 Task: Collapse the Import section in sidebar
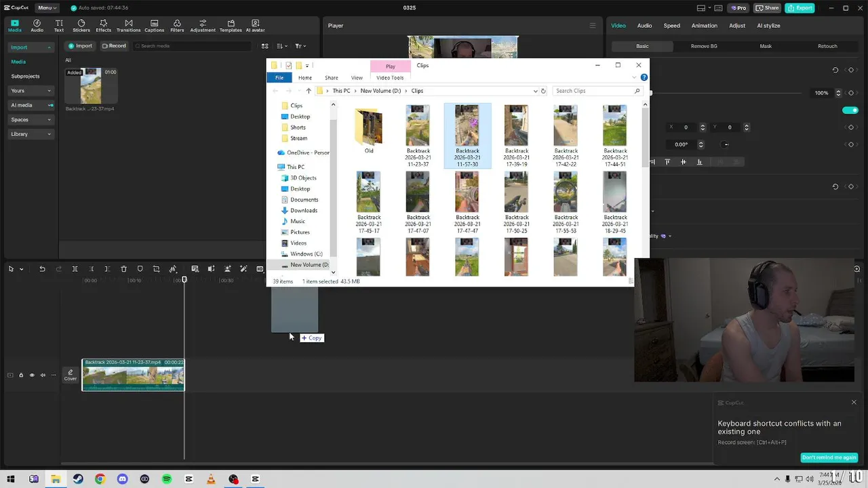click(x=50, y=47)
